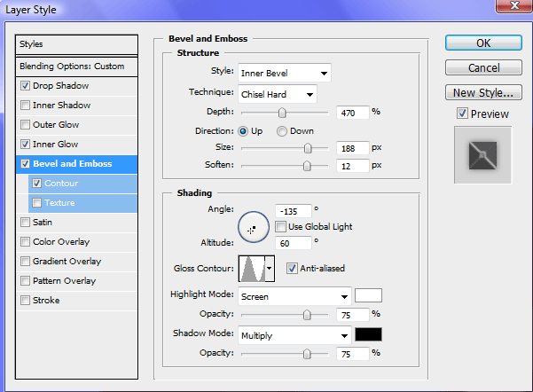Image resolution: width=533 pixels, height=392 pixels.
Task: Click the Size slider handle
Action: (308, 148)
